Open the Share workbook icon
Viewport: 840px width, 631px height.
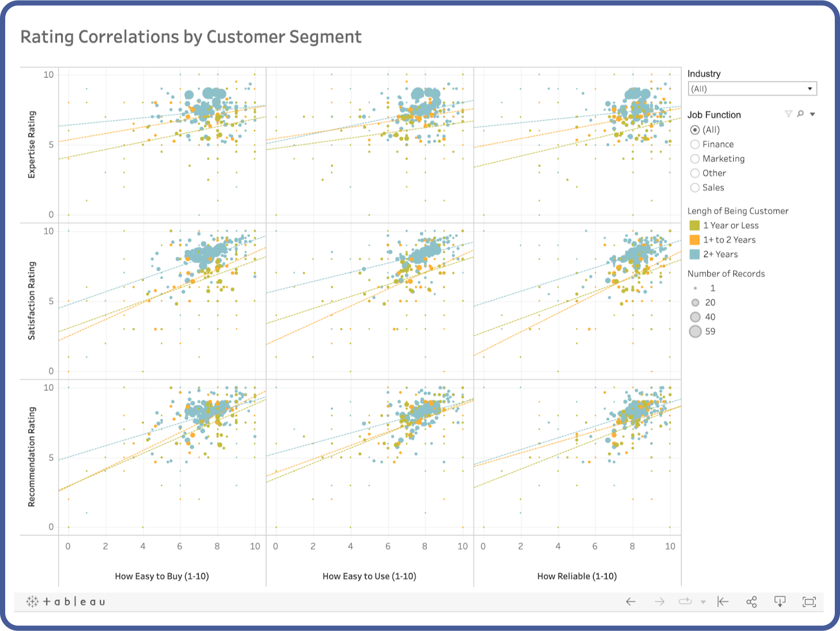(751, 602)
